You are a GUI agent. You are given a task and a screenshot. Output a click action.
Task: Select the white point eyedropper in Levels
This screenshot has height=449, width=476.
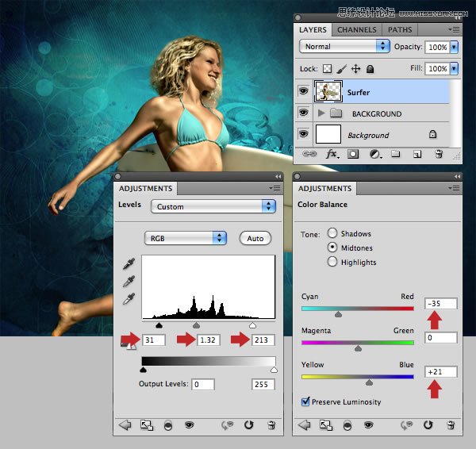129,299
